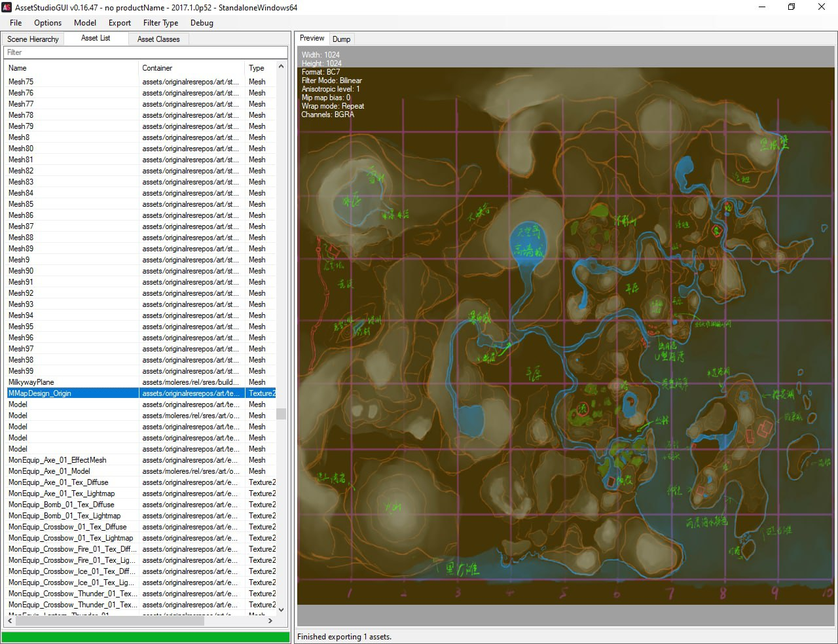838x644 pixels.
Task: Select MonEquip_Axe_01_EffectMesh in asset list
Action: pyautogui.click(x=57, y=460)
